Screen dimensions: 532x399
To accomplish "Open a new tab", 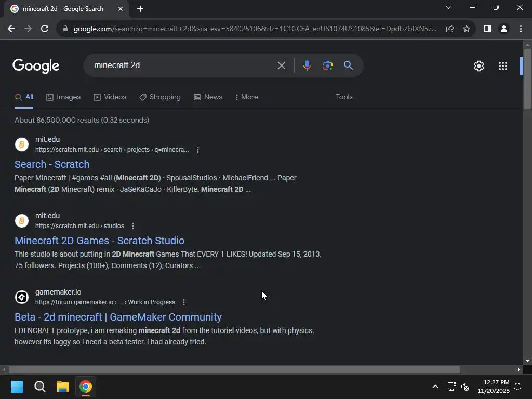I will tap(140, 9).
